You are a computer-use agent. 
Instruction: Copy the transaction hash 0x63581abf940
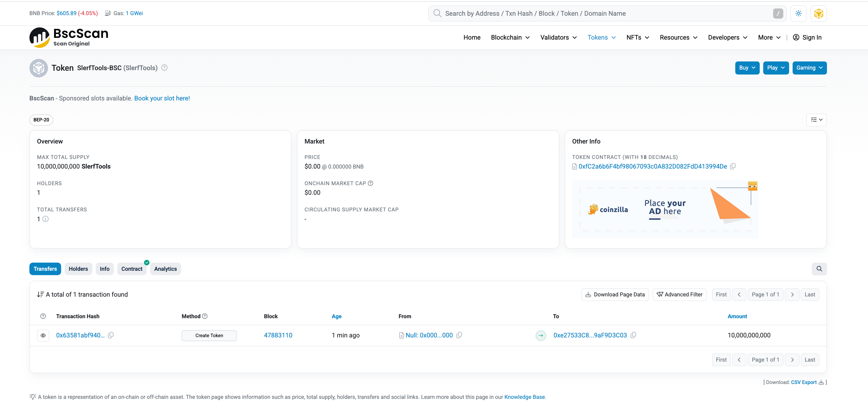111,335
